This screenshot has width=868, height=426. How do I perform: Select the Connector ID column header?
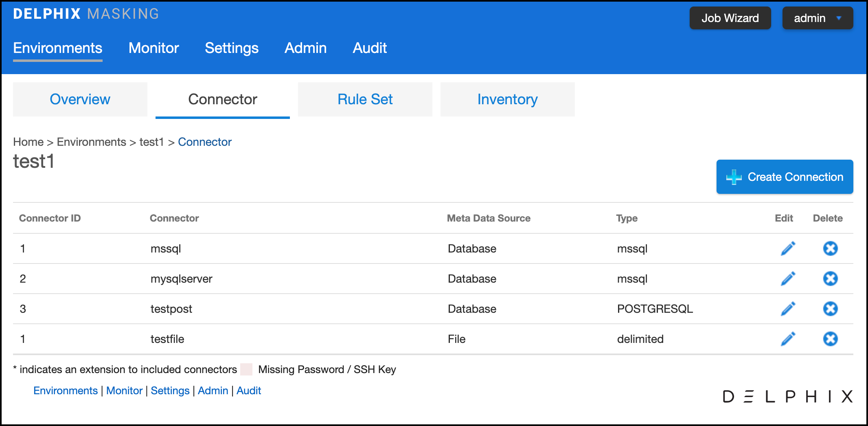50,218
